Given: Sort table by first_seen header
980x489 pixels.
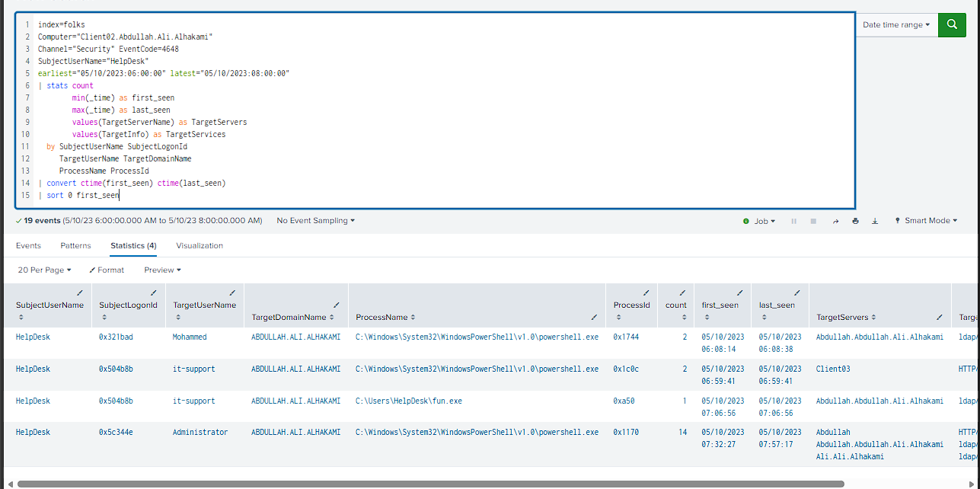Looking at the screenshot, I should pos(720,305).
